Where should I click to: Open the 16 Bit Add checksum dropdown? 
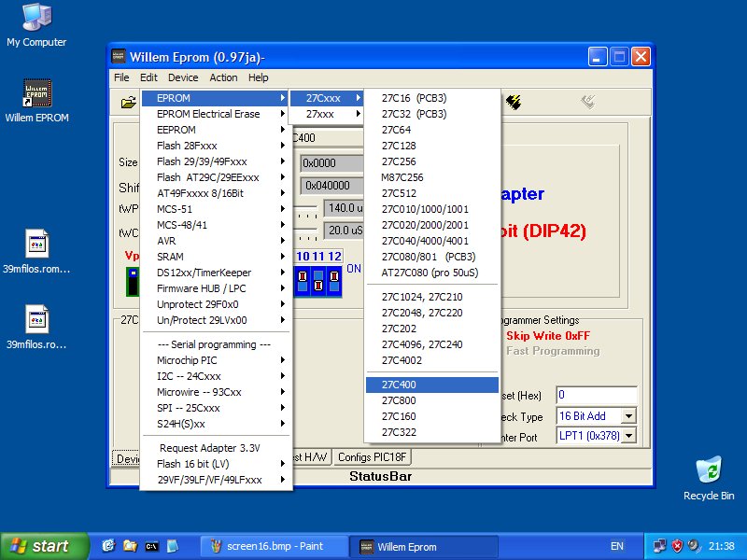click(628, 416)
